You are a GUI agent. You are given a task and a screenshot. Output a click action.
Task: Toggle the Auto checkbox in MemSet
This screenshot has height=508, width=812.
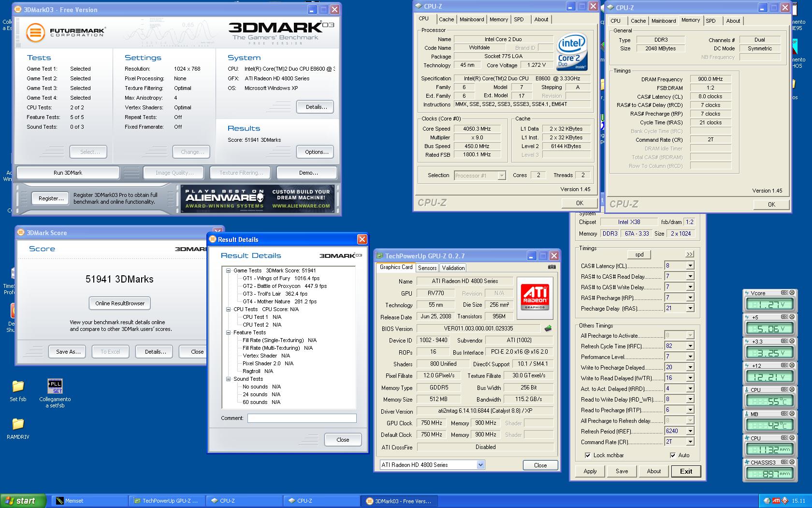click(x=673, y=455)
